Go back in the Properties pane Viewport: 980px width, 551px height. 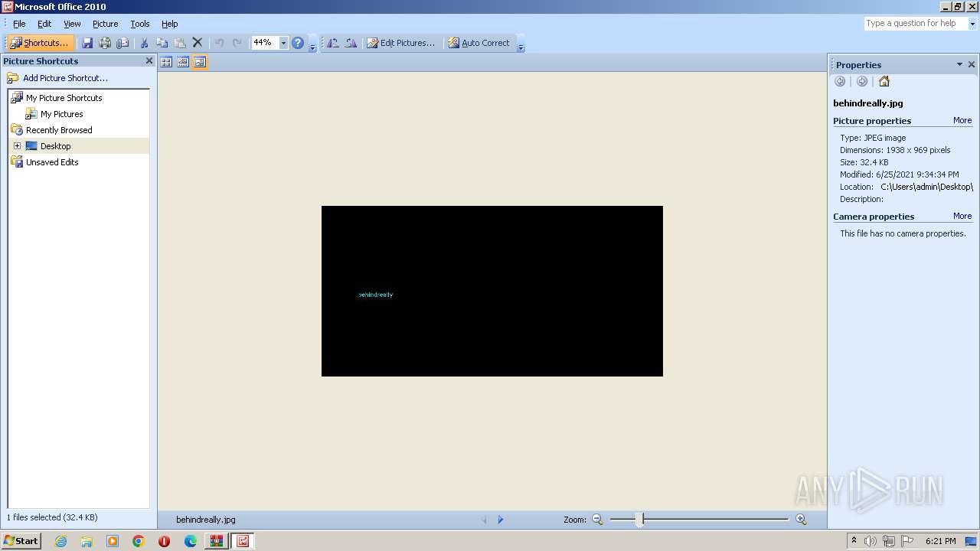point(840,81)
